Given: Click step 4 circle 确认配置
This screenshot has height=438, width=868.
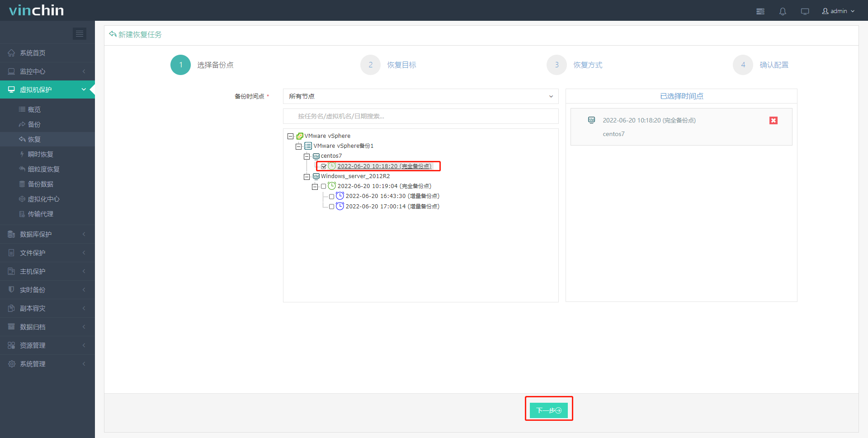Looking at the screenshot, I should click(x=743, y=65).
